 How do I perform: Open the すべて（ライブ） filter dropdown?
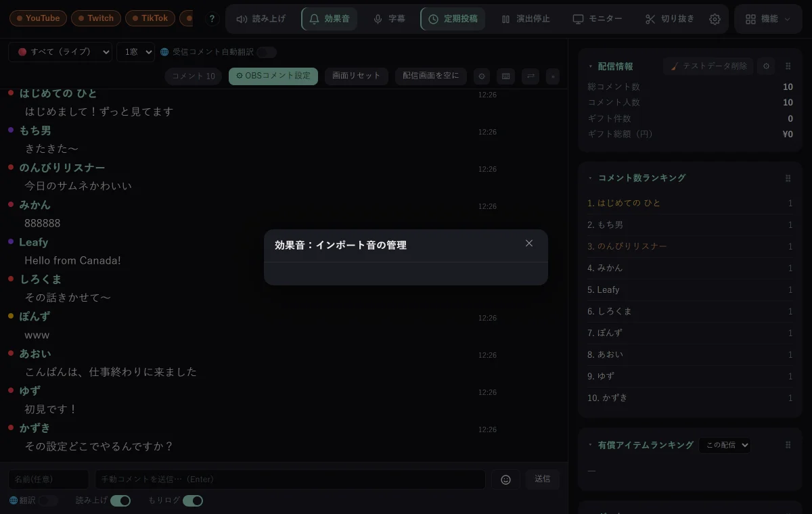(x=60, y=52)
